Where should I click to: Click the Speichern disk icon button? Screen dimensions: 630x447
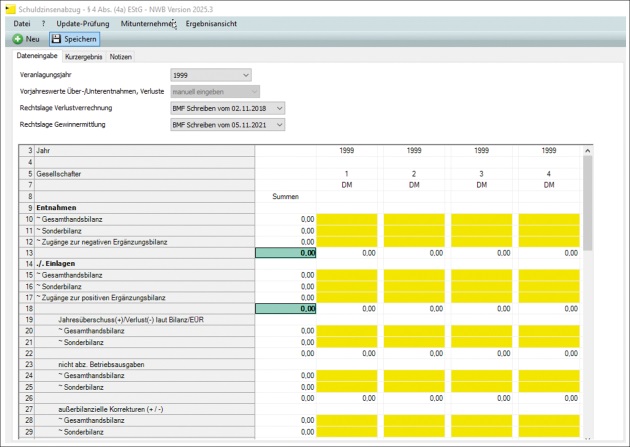pyautogui.click(x=74, y=39)
